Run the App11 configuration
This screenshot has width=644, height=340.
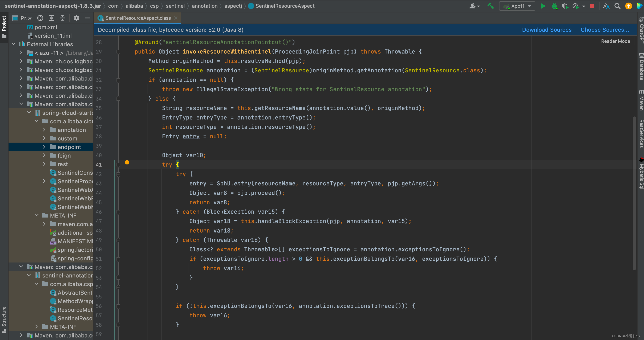click(x=543, y=6)
